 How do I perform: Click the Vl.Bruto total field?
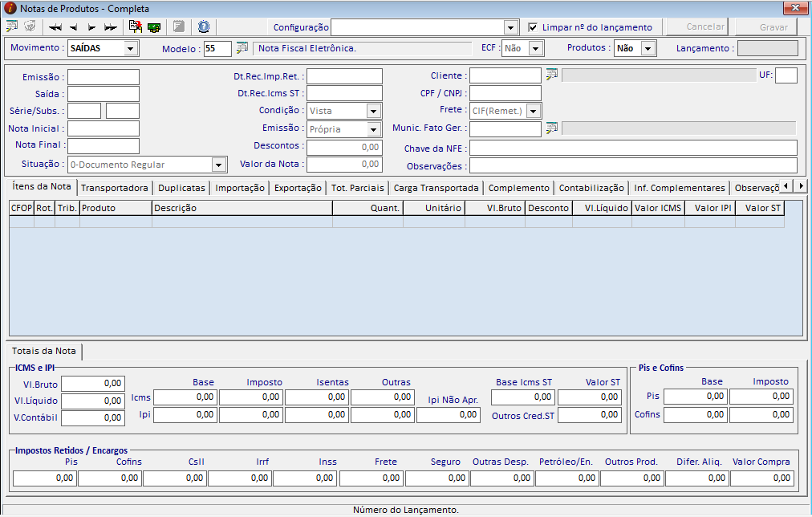pos(93,384)
